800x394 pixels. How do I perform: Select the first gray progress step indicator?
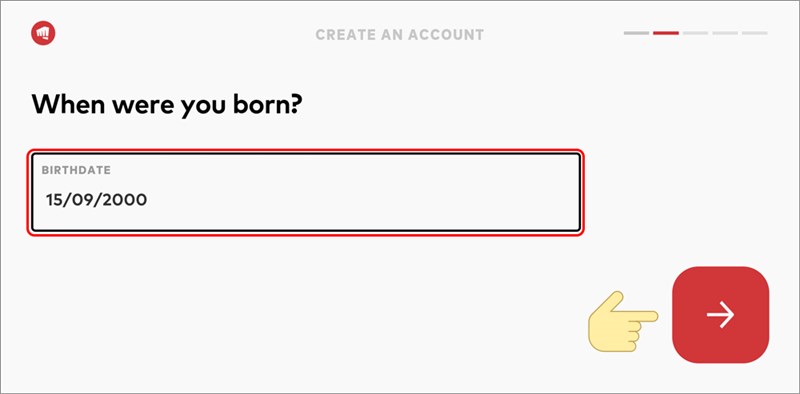636,33
